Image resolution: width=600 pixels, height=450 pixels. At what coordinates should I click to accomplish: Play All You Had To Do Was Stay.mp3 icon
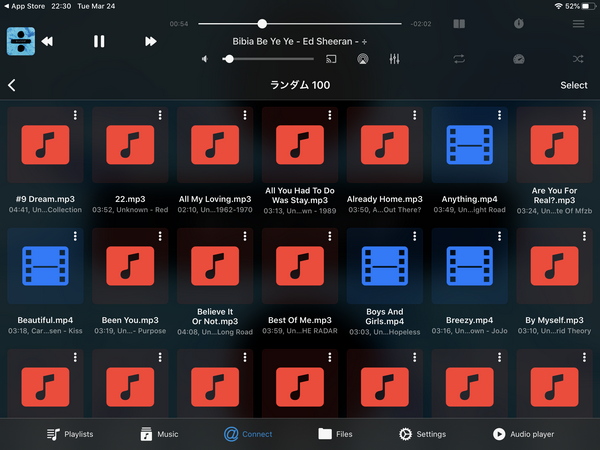pyautogui.click(x=300, y=145)
